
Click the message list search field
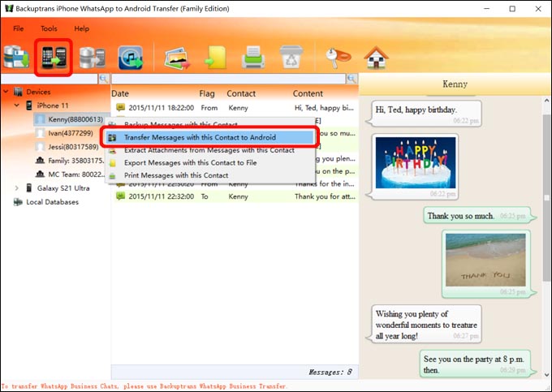[227, 79]
